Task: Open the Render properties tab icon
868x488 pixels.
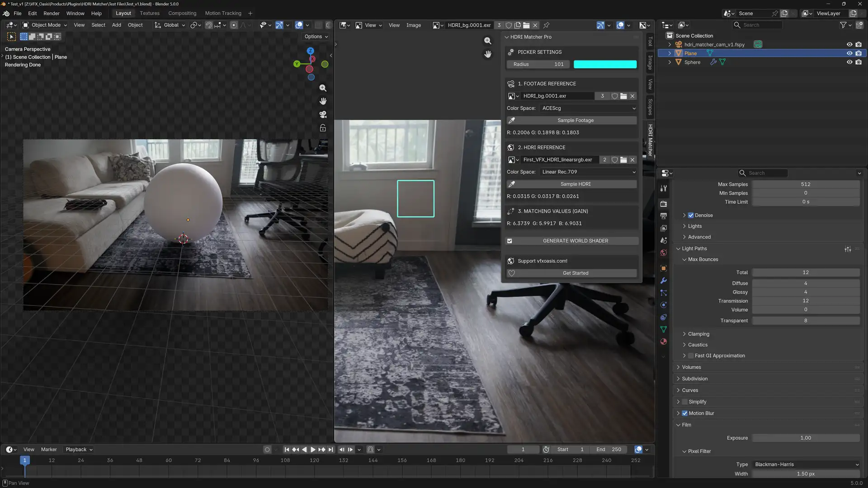Action: [664, 204]
